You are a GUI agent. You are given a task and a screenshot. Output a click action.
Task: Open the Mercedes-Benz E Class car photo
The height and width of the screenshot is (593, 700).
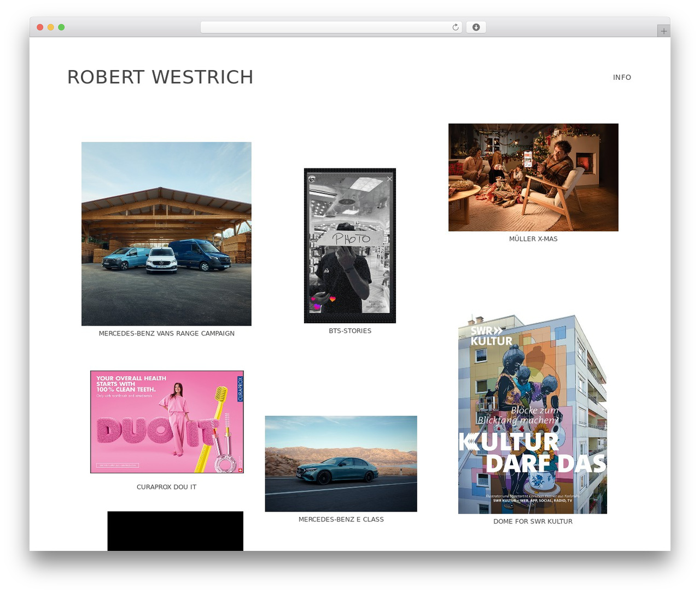341,464
